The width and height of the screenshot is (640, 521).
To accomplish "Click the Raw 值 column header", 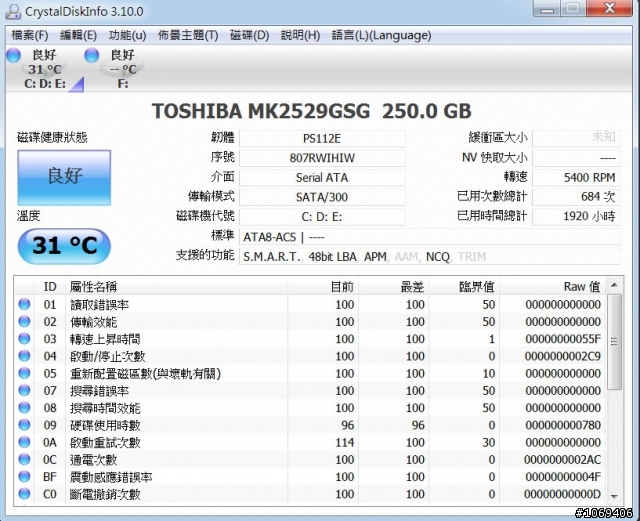I will (x=553, y=287).
